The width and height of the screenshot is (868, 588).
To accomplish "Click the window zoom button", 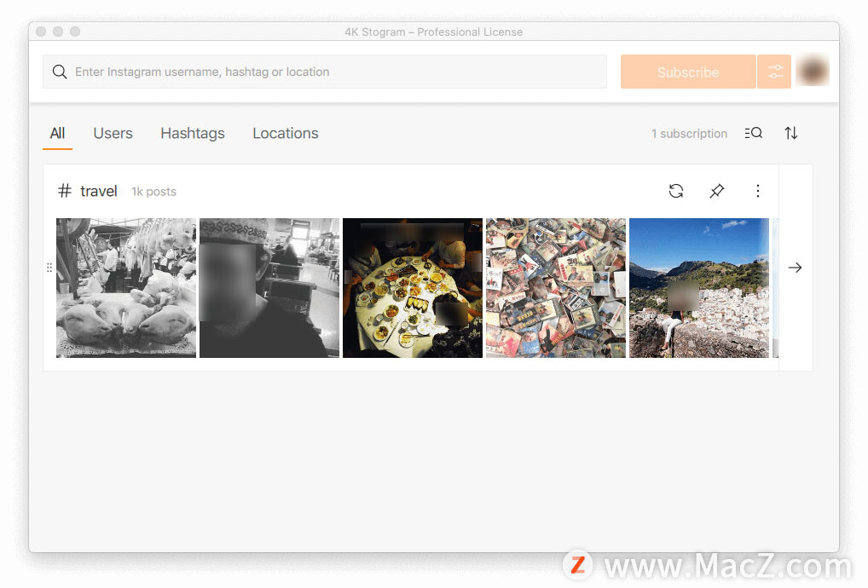I will coord(75,32).
